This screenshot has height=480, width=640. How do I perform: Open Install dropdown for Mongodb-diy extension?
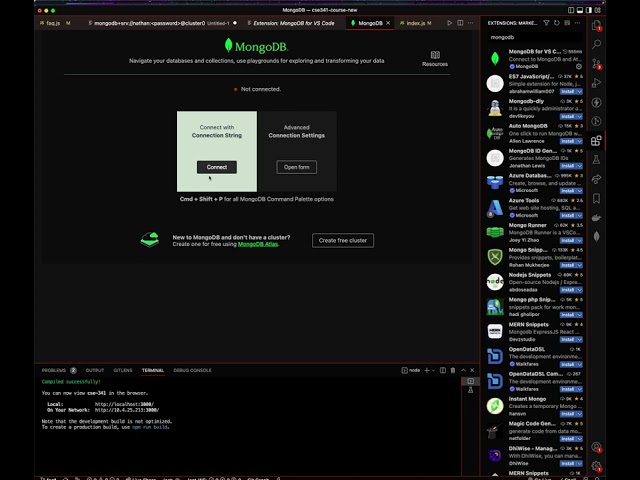tap(580, 116)
